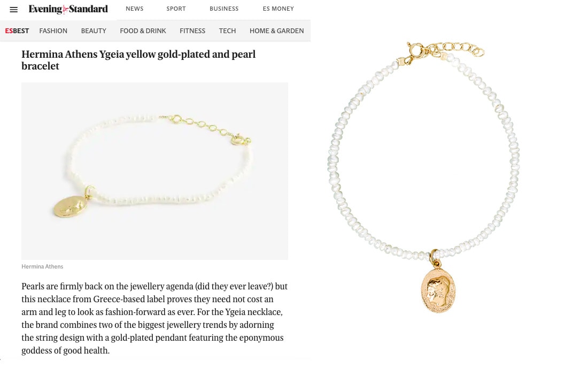Viewport: 588px width, 368px height.
Task: Open the BUSINESS section
Action: tap(224, 9)
